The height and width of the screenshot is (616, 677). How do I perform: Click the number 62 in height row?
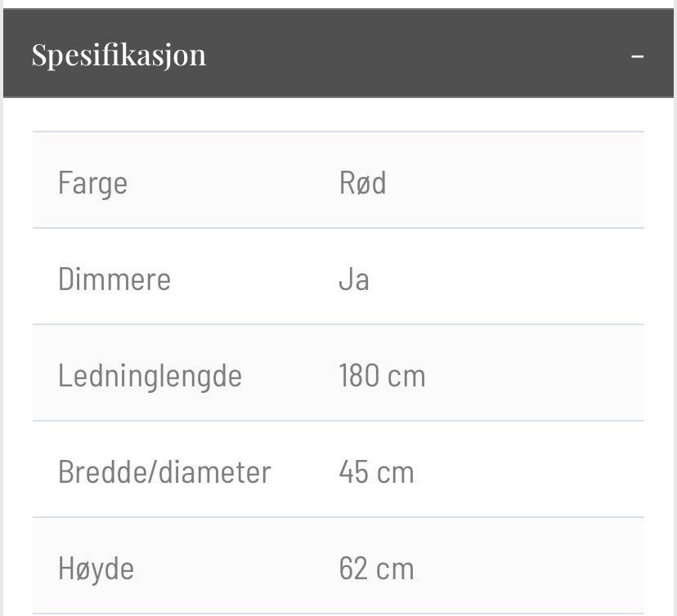coord(353,569)
